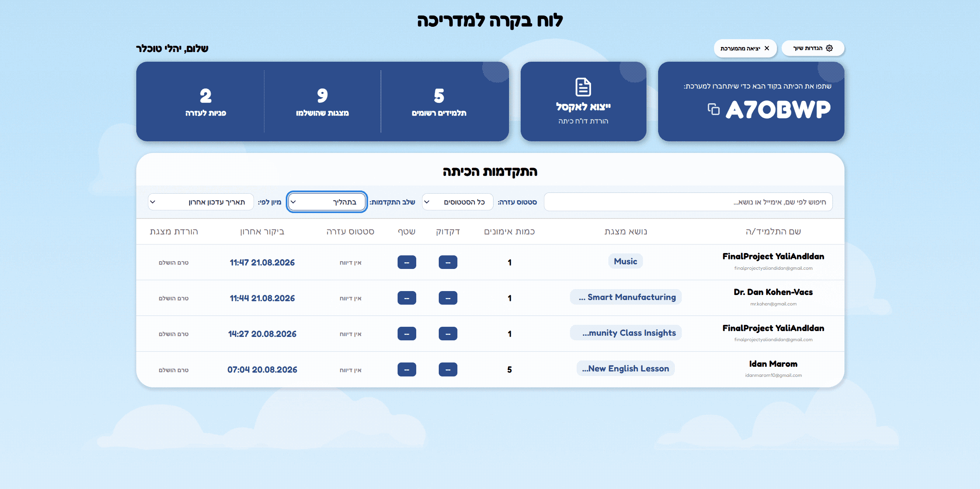Click the last visit 14:27 20.08.2026
980x489 pixels.
[262, 334]
